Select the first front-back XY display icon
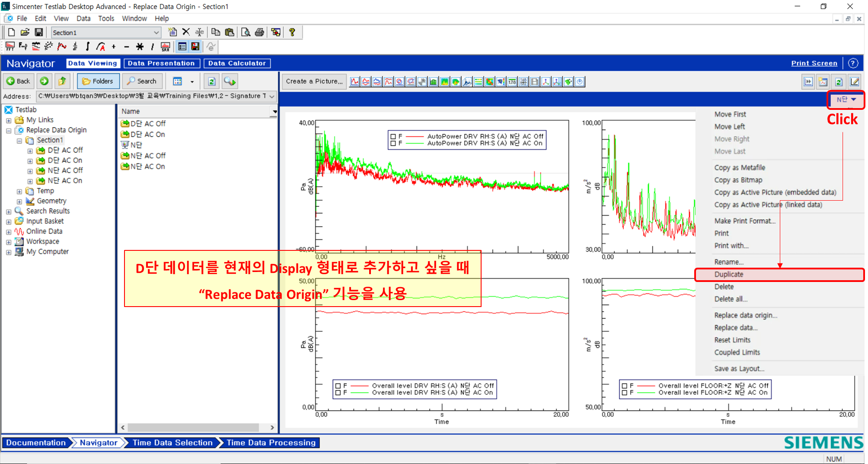 point(355,82)
